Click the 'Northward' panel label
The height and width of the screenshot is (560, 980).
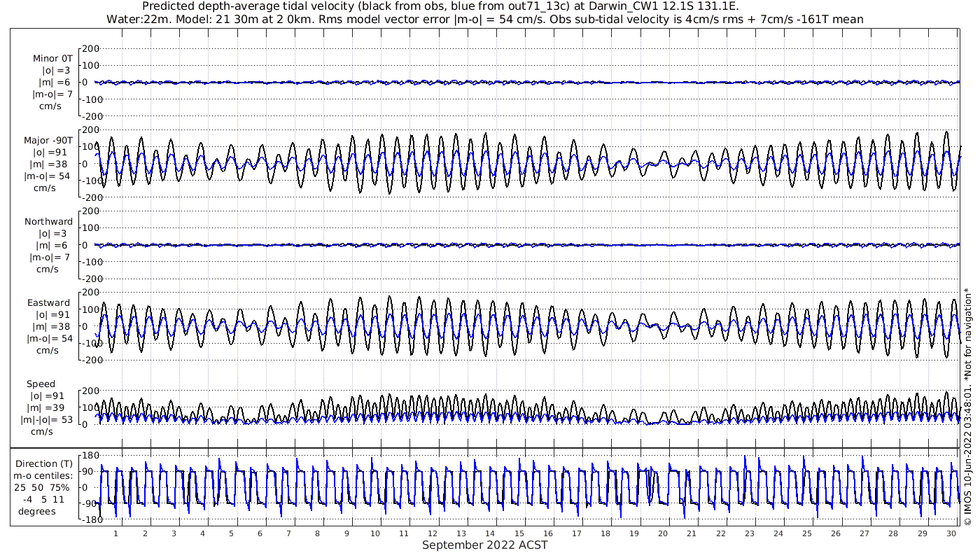coord(49,221)
